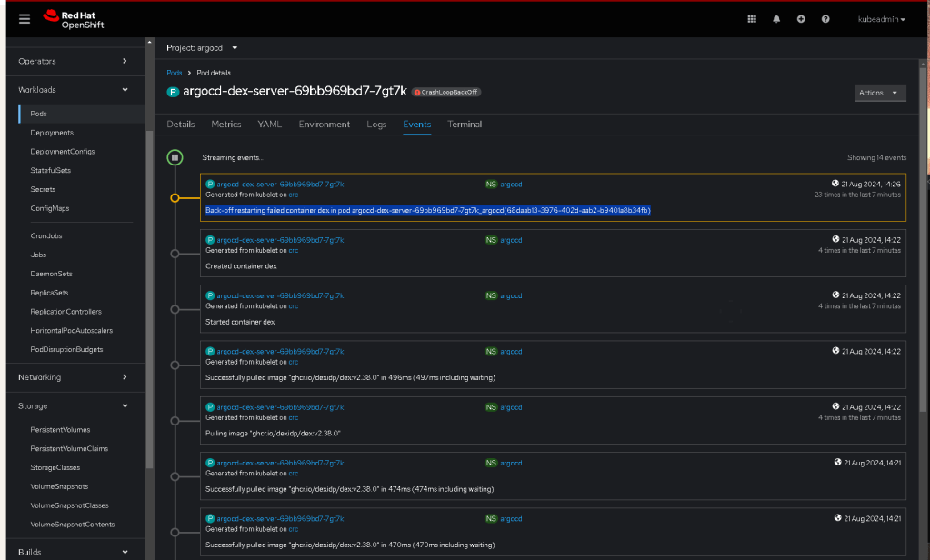The width and height of the screenshot is (930, 560).
Task: Open the Logs tab
Action: 376,124
